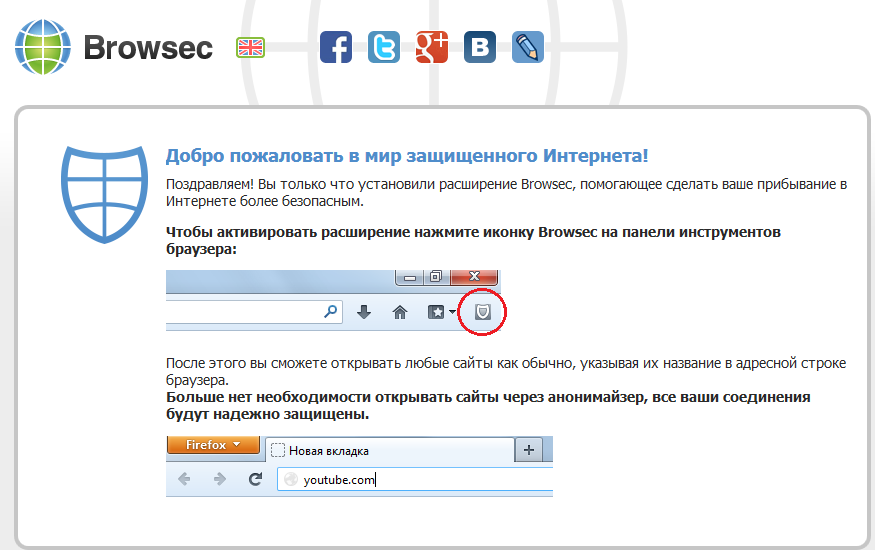Click the plus new tab button
Screen dimensions: 875x550
click(528, 450)
